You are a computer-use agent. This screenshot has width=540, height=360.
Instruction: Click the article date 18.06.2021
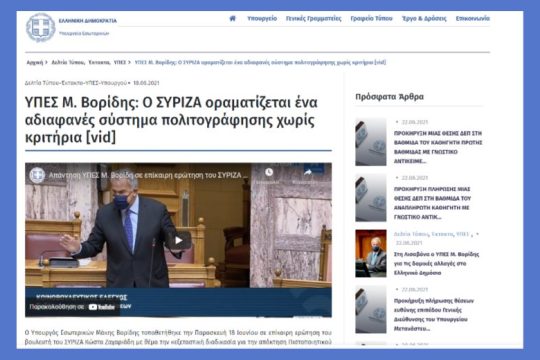(146, 83)
